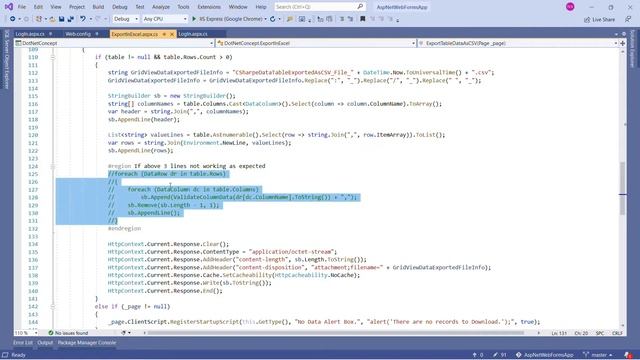This screenshot has height=360, width=640.
Task: Click the right arrow of the horizontal scrollbar
Action: [539, 333]
